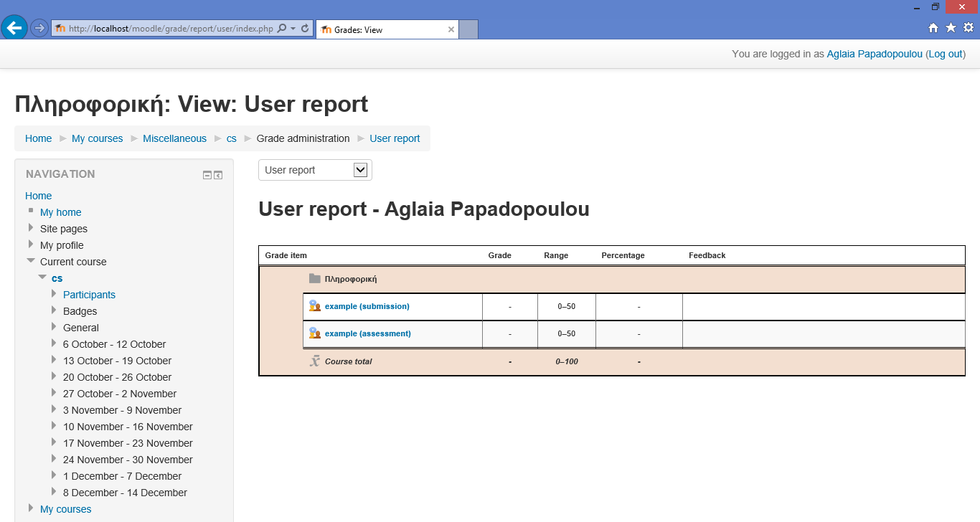
Task: Click the search magnifier in address bar
Action: [281, 29]
